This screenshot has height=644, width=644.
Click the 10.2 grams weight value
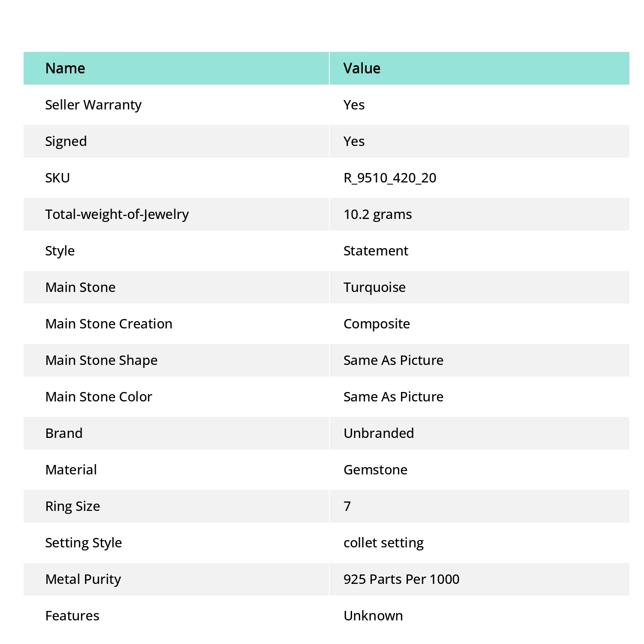(x=378, y=214)
